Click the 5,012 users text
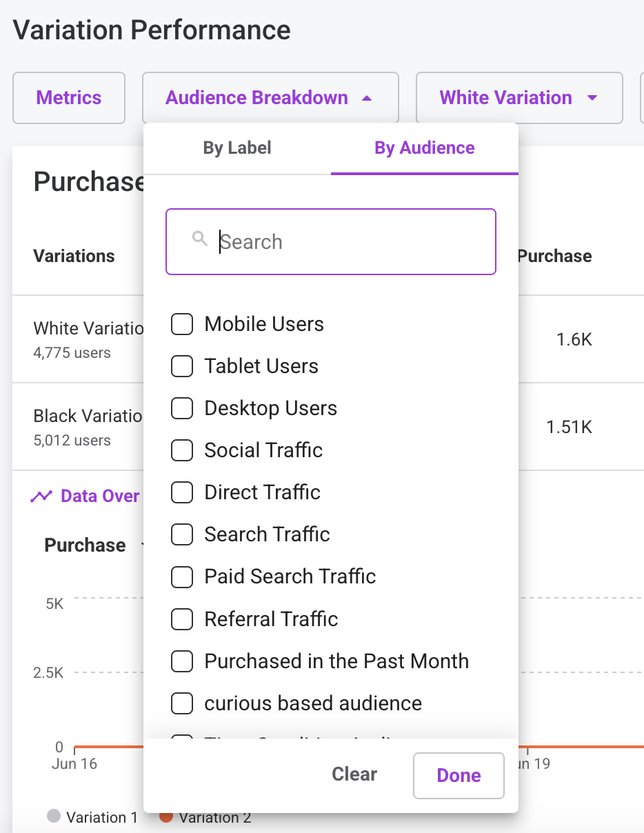The height and width of the screenshot is (833, 644). pos(72,440)
